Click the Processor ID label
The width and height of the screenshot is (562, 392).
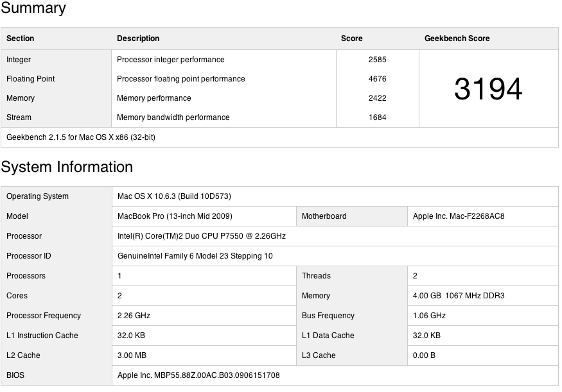(29, 256)
